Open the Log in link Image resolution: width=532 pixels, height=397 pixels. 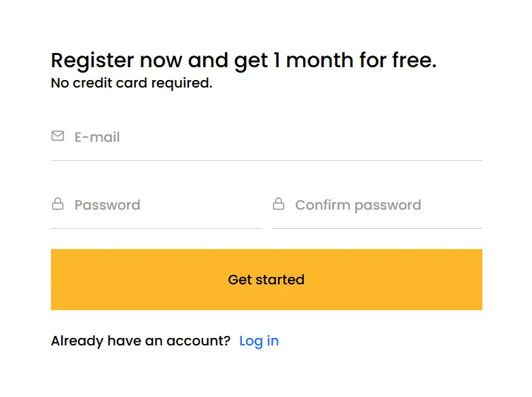259,341
